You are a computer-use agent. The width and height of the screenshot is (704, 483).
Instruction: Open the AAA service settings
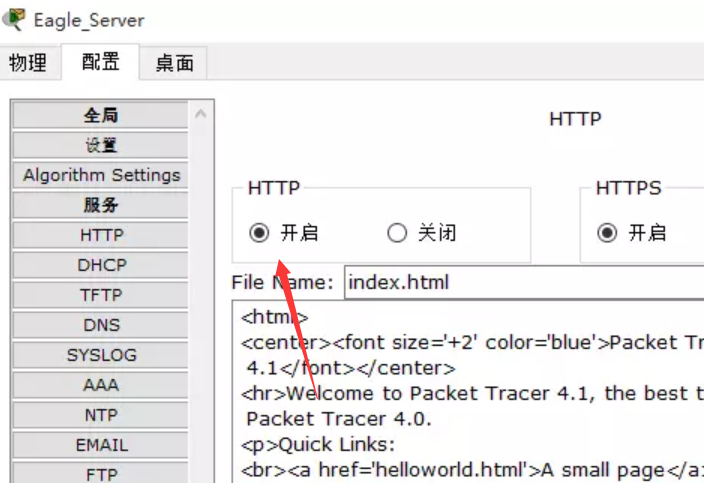click(101, 385)
